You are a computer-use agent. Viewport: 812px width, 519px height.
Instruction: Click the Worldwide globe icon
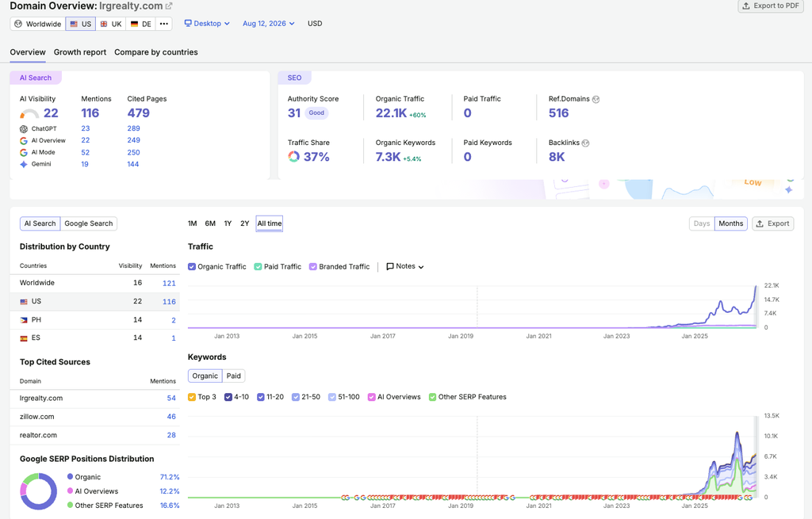point(18,24)
